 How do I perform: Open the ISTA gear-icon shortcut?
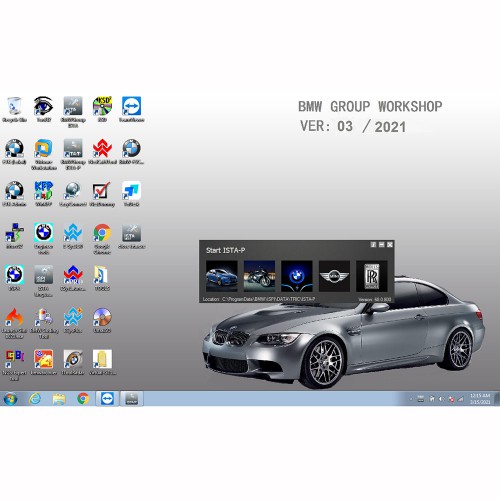[x=44, y=281]
